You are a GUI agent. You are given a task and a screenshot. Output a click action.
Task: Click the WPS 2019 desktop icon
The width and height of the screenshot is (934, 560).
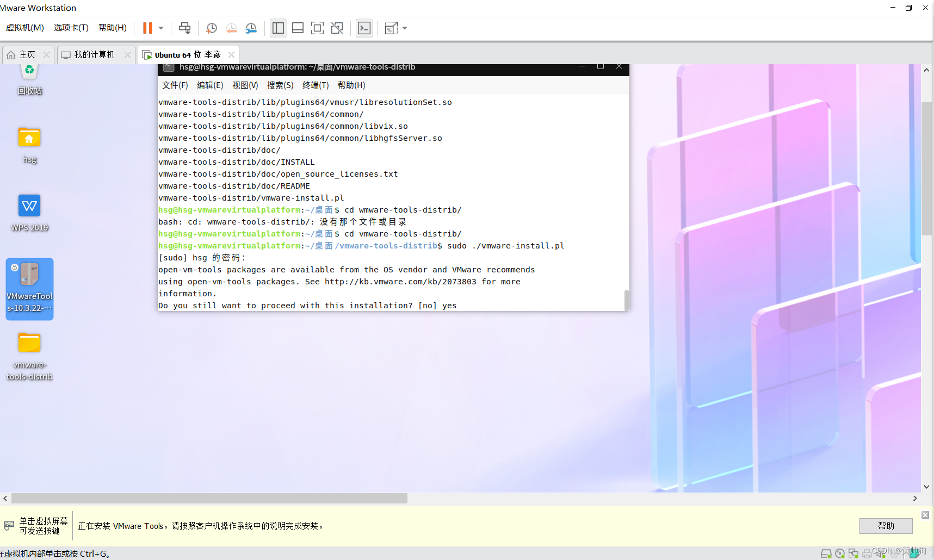coord(29,213)
